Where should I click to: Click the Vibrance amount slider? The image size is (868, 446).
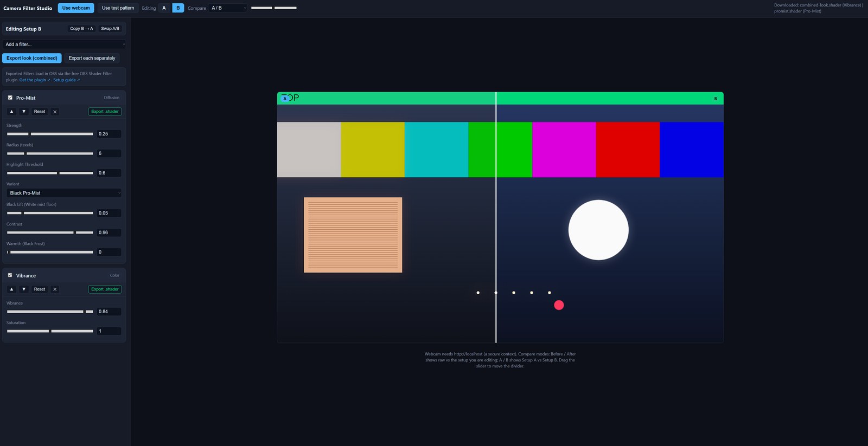(50, 312)
